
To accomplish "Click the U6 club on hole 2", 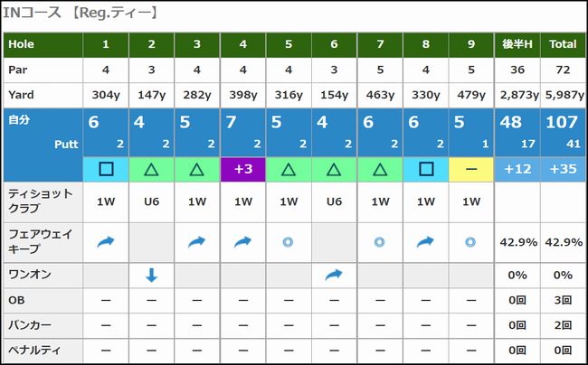I will (152, 202).
